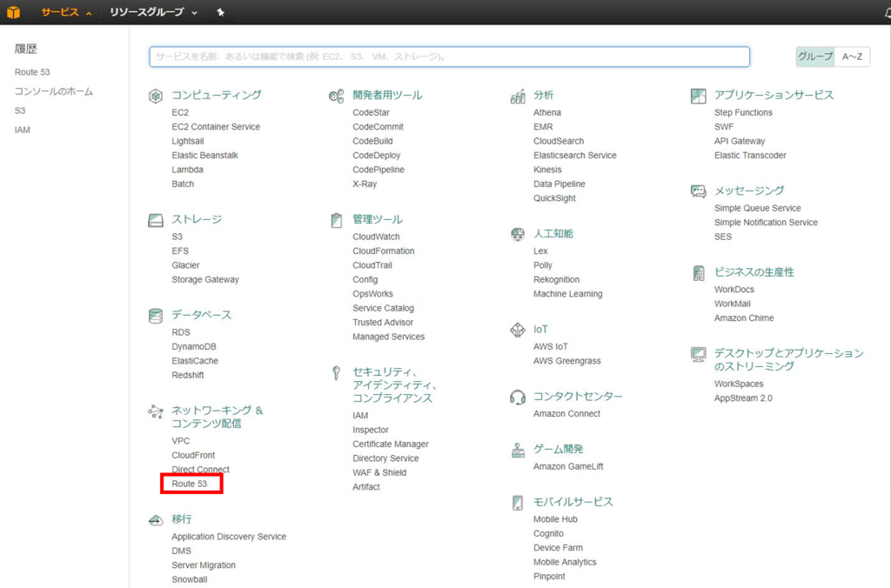Click the pin star icon in top bar
This screenshot has height=588, width=891.
coord(220,12)
